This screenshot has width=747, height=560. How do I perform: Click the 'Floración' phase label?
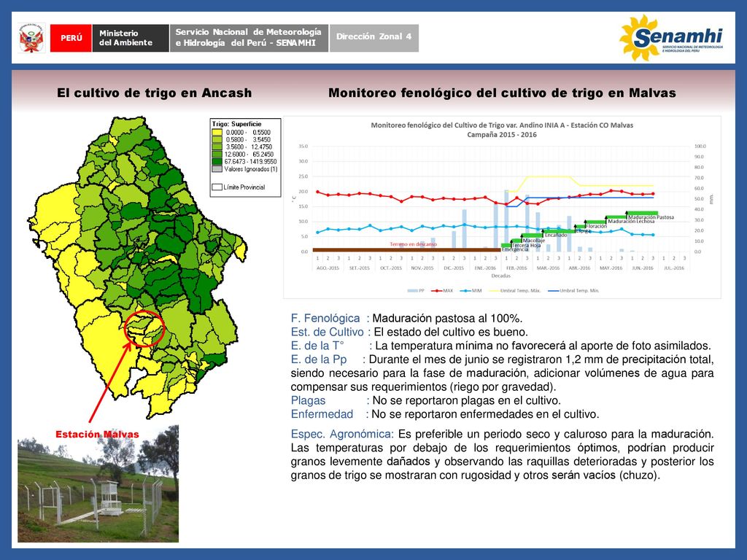pos(597,226)
